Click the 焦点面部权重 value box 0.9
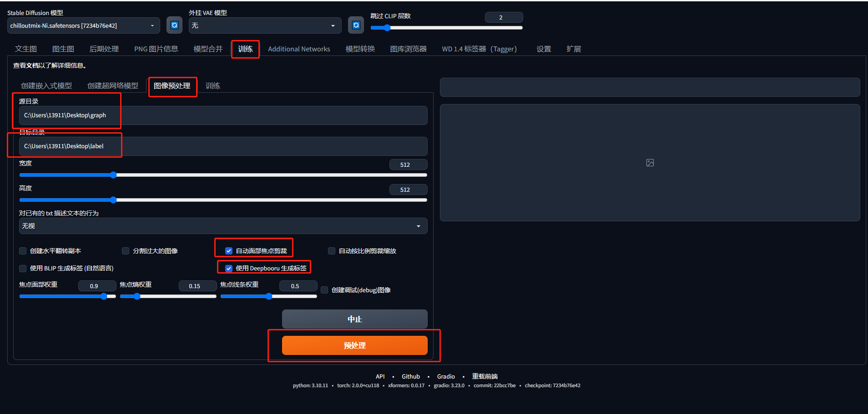 coord(97,286)
